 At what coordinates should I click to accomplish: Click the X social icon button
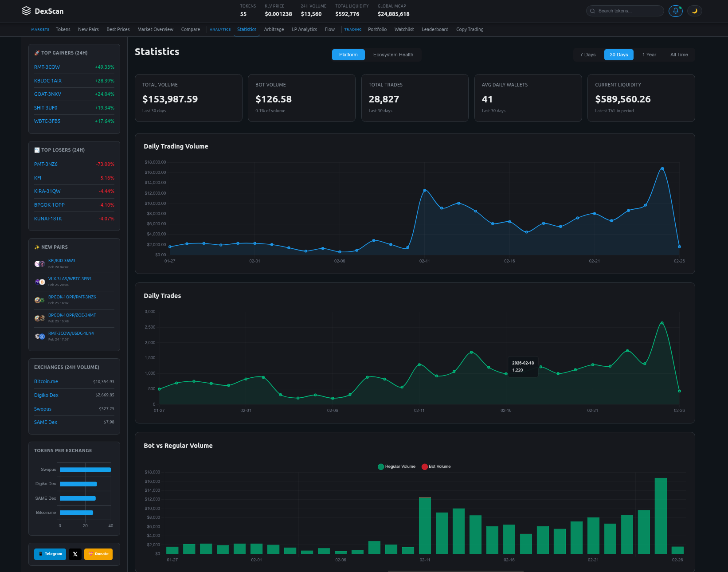click(x=75, y=554)
